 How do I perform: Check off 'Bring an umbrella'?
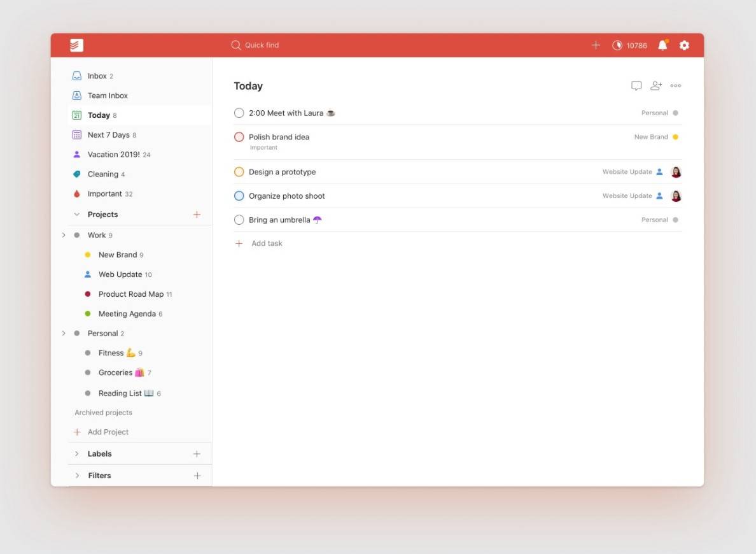click(x=239, y=219)
